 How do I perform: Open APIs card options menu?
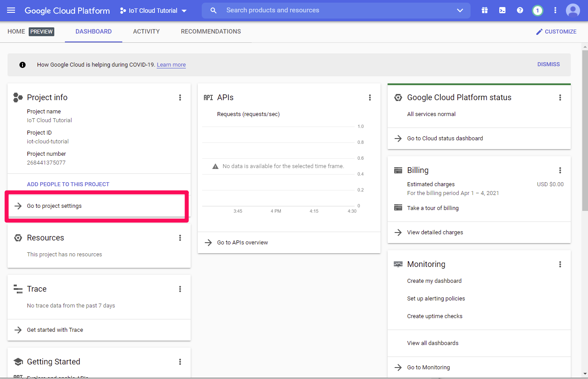coord(370,98)
